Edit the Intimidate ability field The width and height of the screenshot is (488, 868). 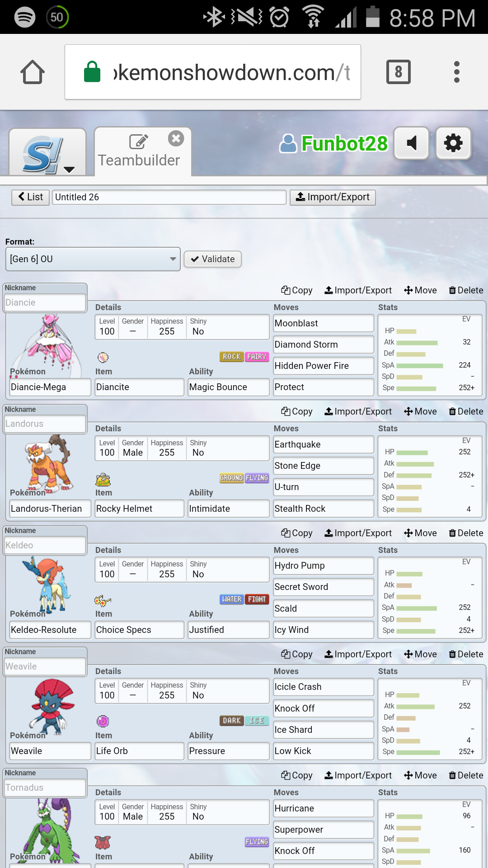pyautogui.click(x=229, y=509)
